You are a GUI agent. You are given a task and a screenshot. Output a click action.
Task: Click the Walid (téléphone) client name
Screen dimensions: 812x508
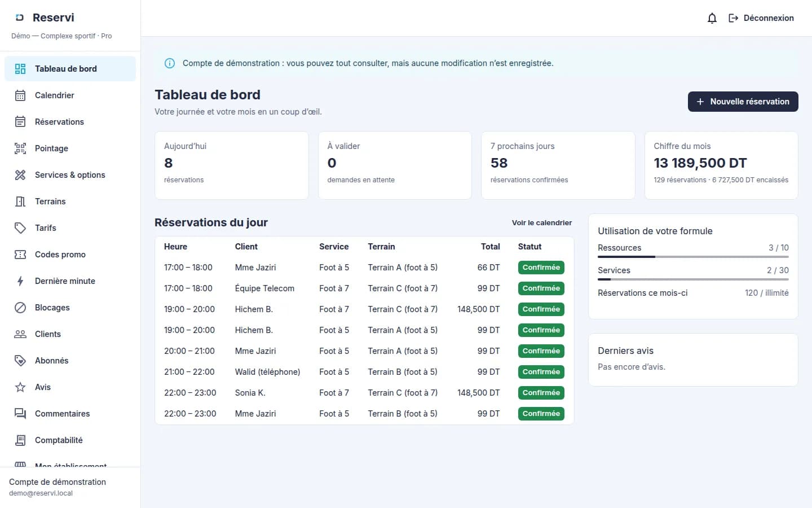pyautogui.click(x=267, y=372)
